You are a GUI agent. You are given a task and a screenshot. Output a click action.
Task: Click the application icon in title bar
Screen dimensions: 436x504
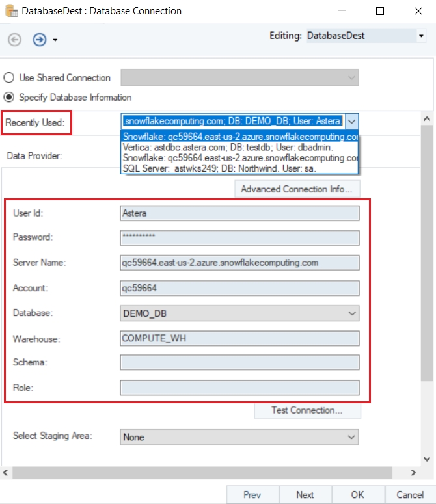8,11
